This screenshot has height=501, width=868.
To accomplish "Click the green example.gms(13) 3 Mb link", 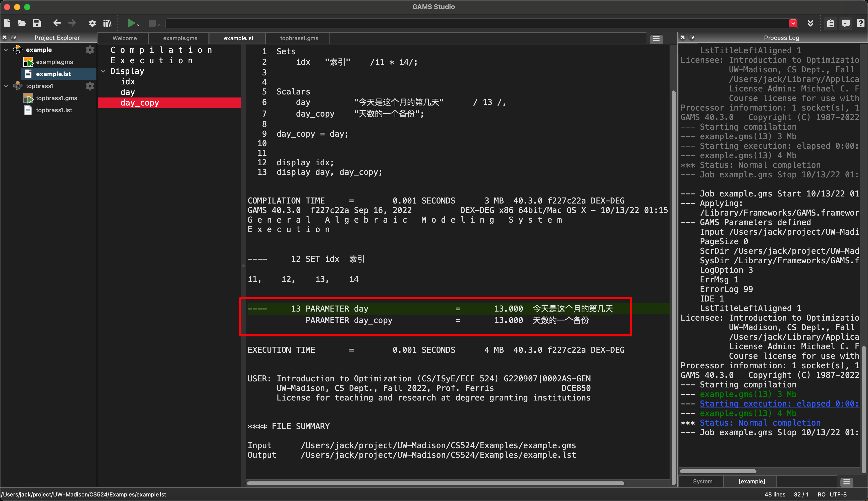I will coord(748,394).
